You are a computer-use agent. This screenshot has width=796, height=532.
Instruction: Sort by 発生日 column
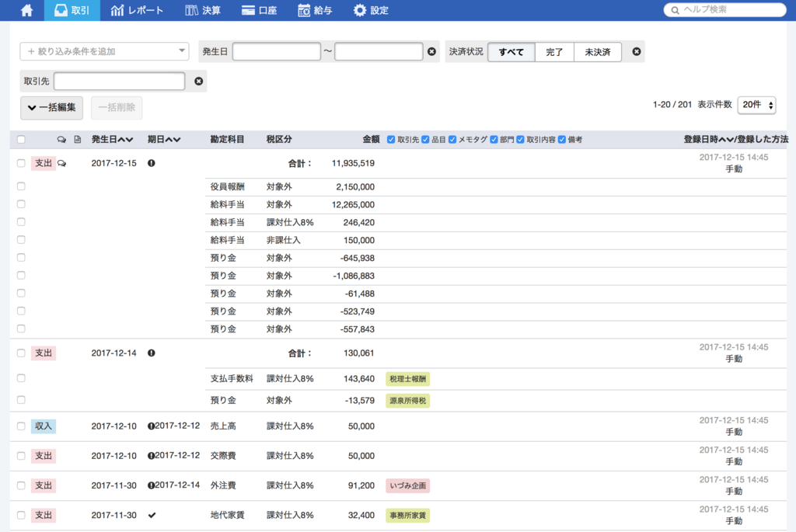point(112,140)
